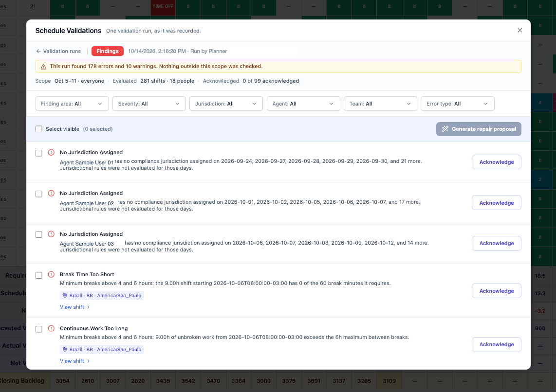Acknowledge the Continuous Work Too Long finding
This screenshot has height=392, width=556.
point(496,344)
